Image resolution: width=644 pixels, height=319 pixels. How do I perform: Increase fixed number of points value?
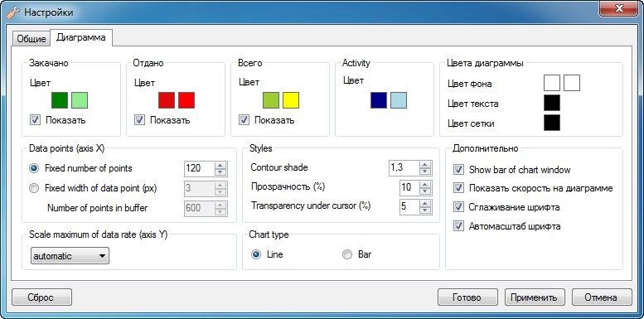221,165
